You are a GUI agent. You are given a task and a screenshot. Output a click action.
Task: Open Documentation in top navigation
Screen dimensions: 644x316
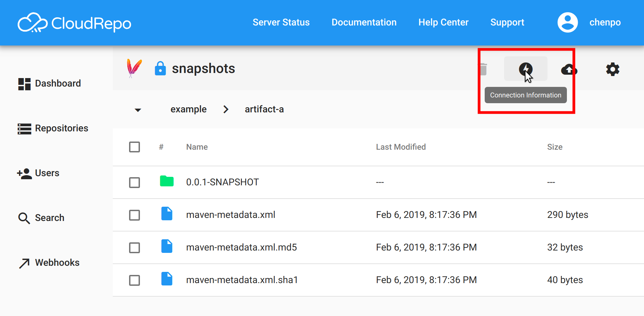pyautogui.click(x=364, y=22)
